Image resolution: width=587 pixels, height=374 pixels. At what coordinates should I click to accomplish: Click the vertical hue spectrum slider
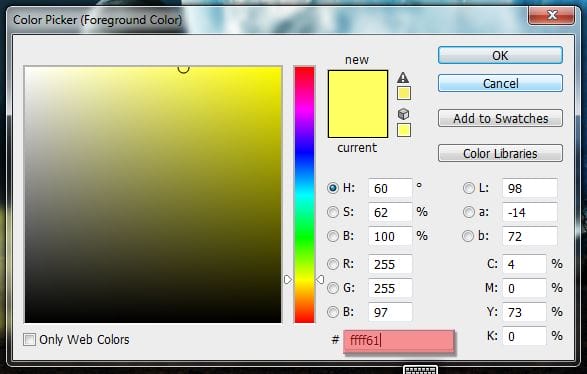point(304,194)
